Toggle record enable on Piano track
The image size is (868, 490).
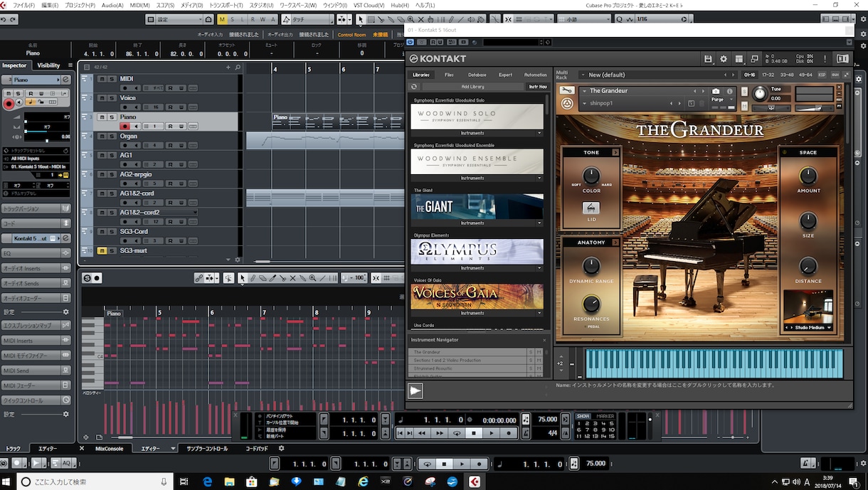click(126, 127)
